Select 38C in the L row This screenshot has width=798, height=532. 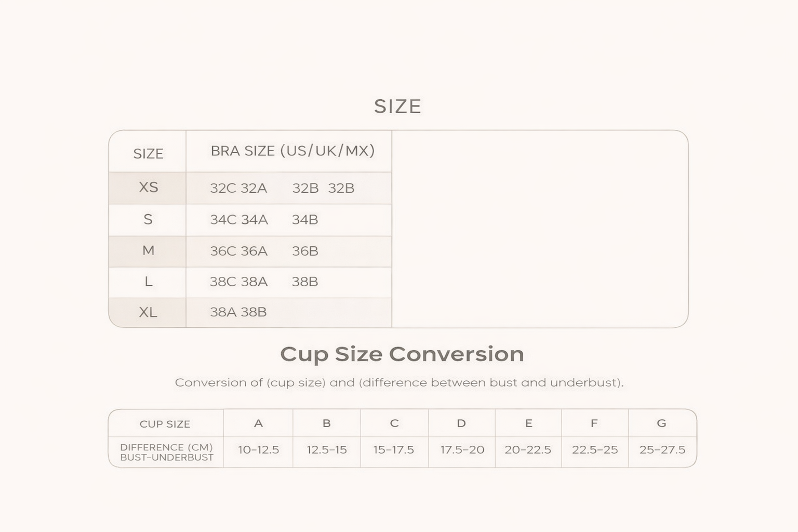[223, 282]
